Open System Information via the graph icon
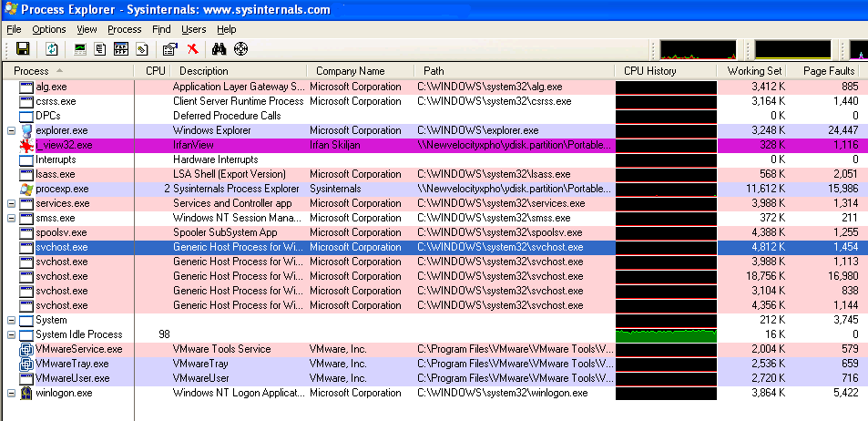This screenshot has width=868, height=421. click(x=80, y=48)
